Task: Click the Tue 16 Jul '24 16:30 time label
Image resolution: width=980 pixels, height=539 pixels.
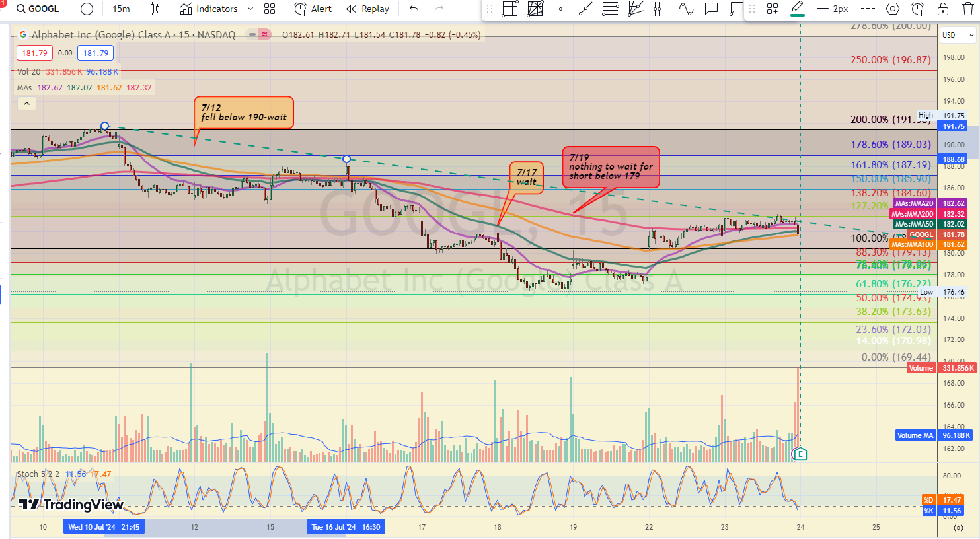Action: (x=346, y=527)
